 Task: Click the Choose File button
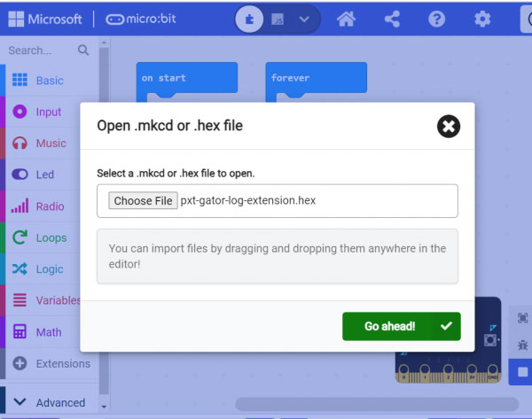click(x=143, y=201)
